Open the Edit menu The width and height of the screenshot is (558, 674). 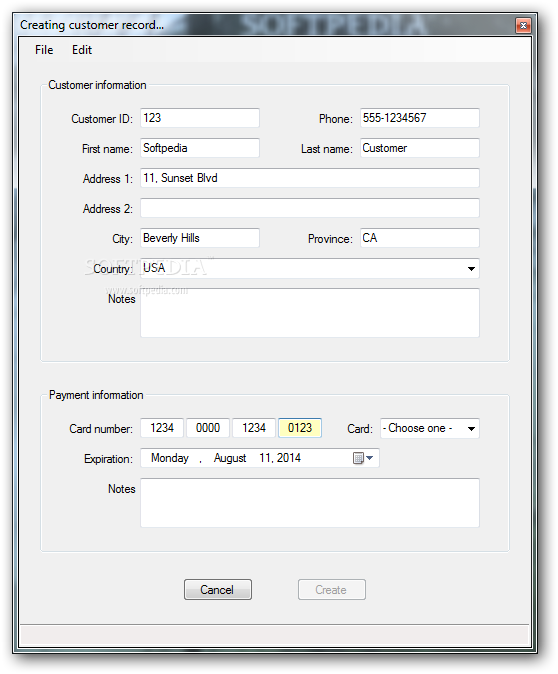pos(82,50)
